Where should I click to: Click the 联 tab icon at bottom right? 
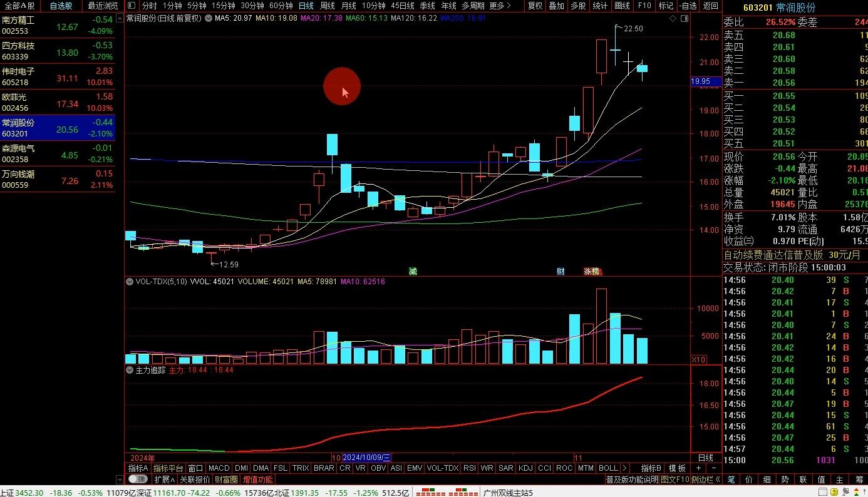pyautogui.click(x=803, y=479)
